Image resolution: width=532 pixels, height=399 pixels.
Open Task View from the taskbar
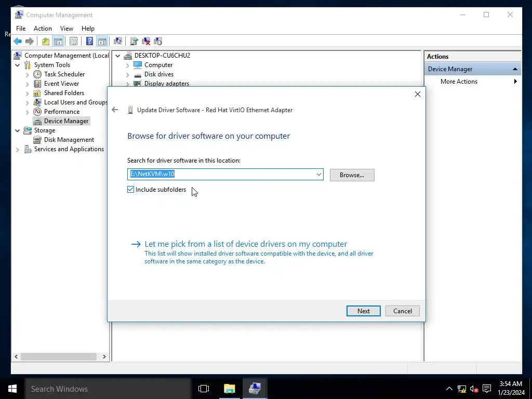pos(204,389)
